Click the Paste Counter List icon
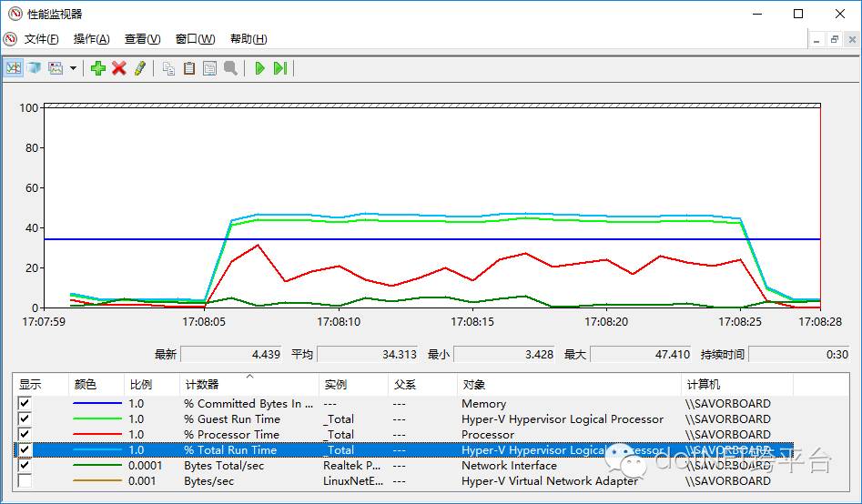Image resolution: width=862 pixels, height=504 pixels. (x=189, y=68)
